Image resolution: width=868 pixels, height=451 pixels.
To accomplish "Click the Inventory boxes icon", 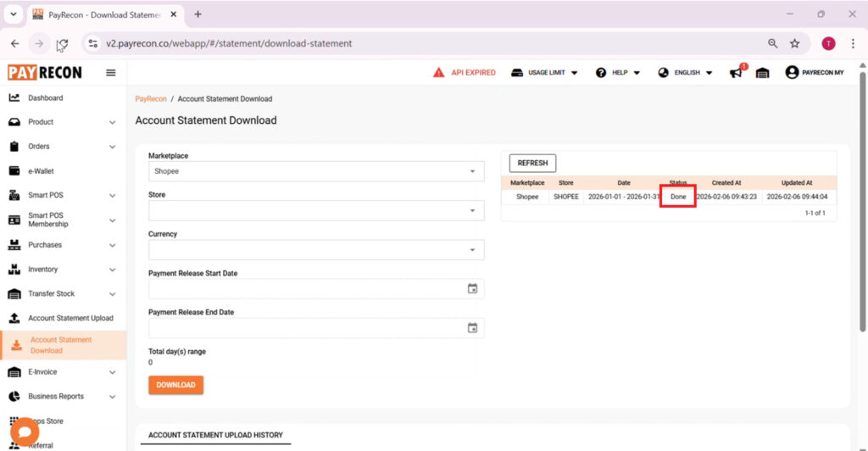I will click(x=14, y=269).
